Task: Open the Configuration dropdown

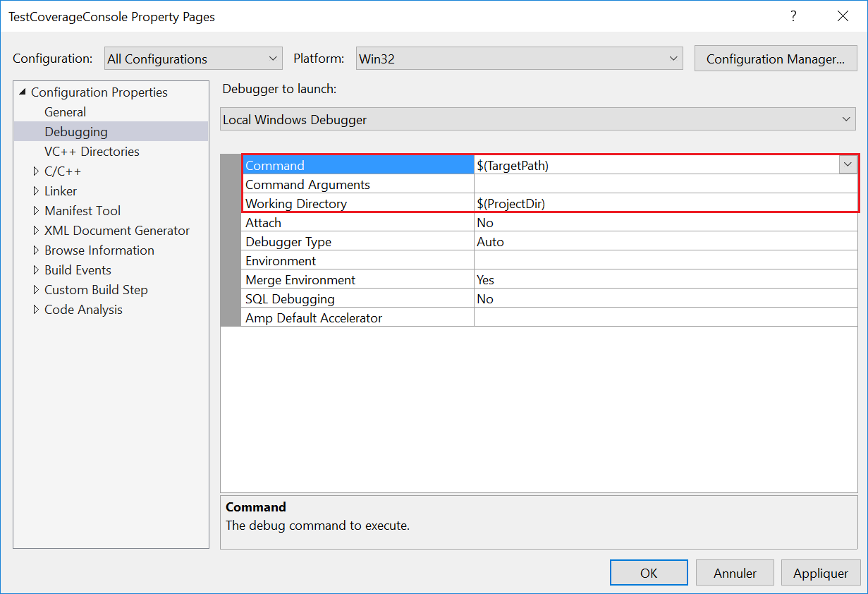Action: [x=192, y=59]
